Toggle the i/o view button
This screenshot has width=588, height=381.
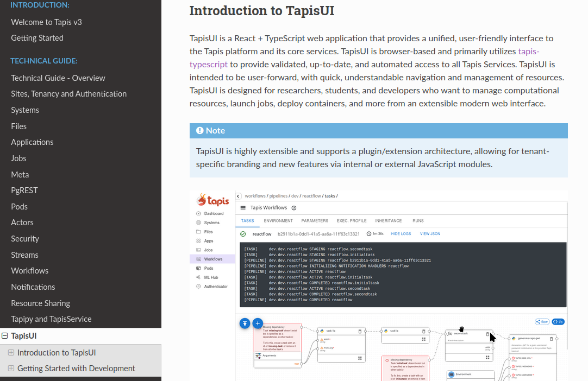(x=558, y=321)
